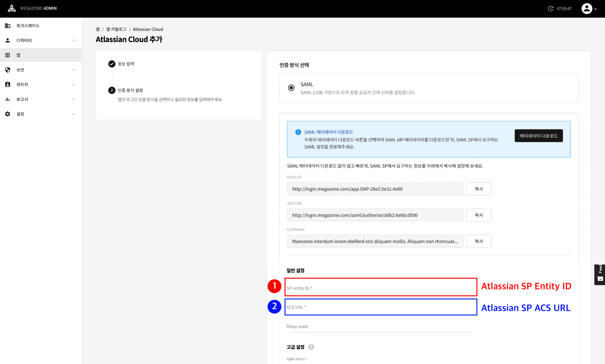Open 관리자 menu item
The width and height of the screenshot is (605, 364).
pos(41,84)
